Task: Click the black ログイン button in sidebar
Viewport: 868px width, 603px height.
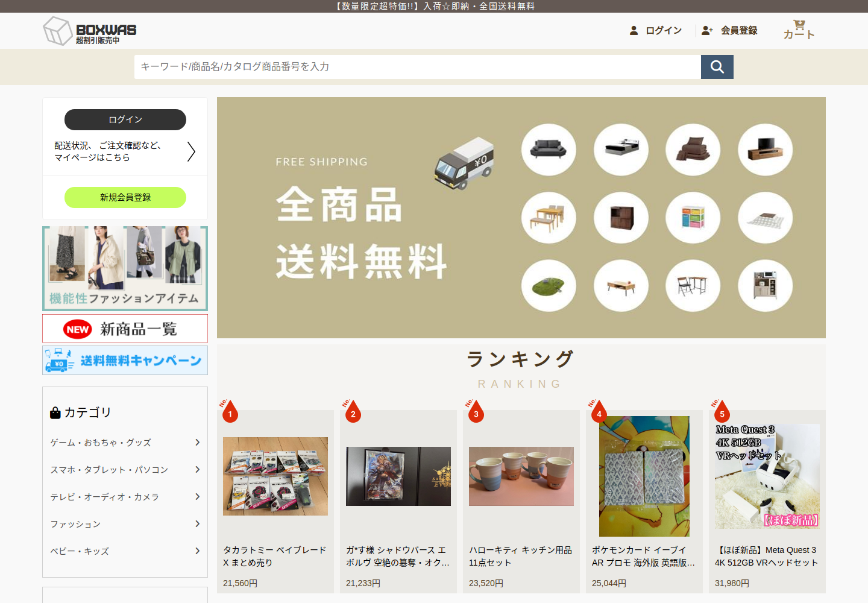Action: 125,119
